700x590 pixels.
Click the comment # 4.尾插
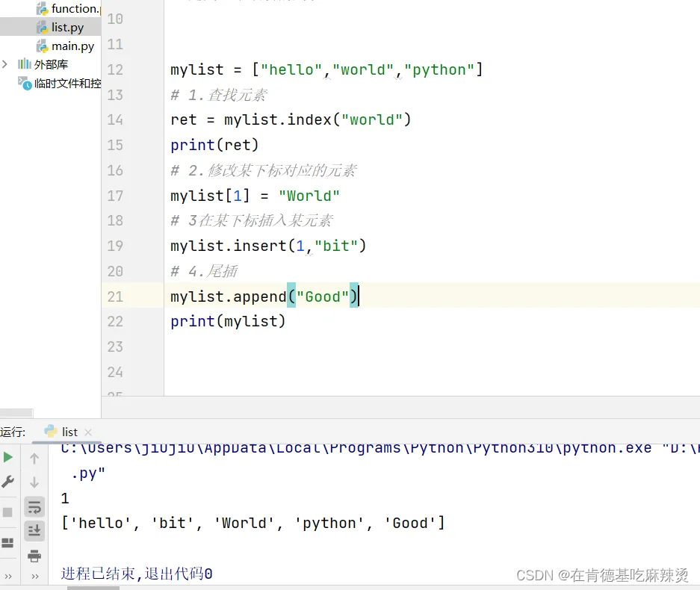click(204, 271)
